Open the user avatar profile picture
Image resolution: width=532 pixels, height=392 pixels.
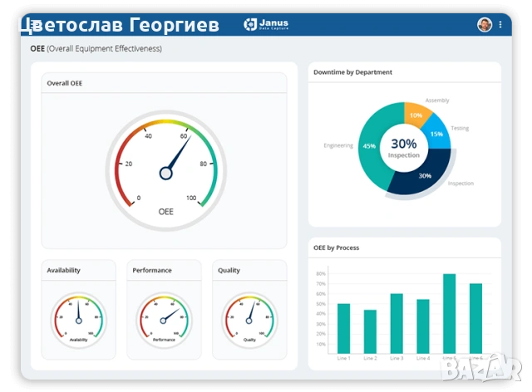tap(485, 24)
